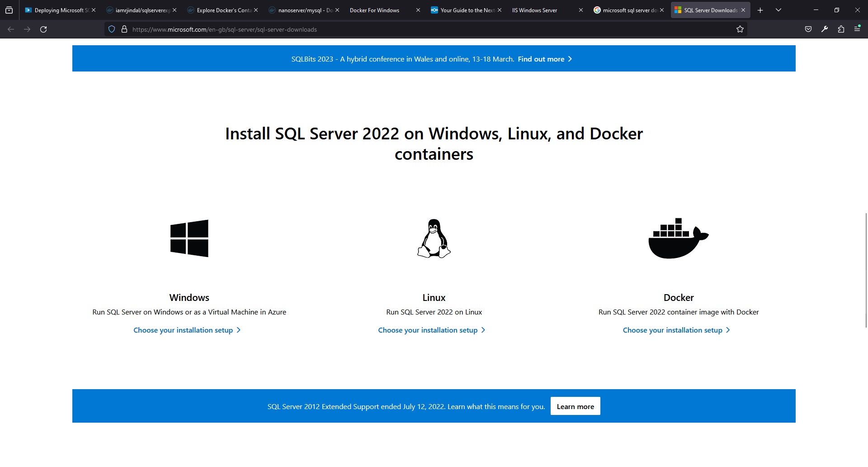
Task: Minimize the Firefox window
Action: click(816, 10)
